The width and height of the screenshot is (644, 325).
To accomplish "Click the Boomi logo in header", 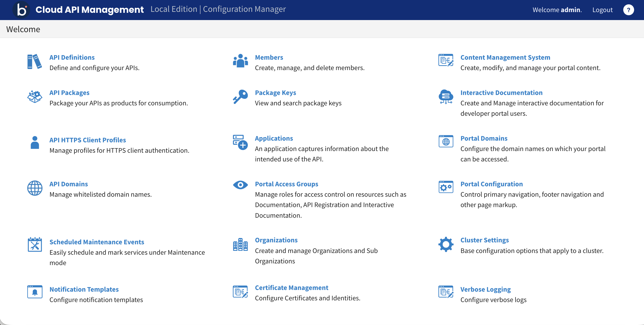I will [x=21, y=9].
